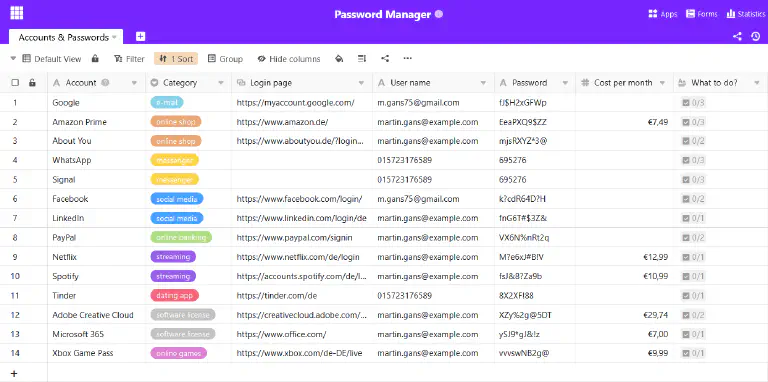Screen dimensions: 768x382
Task: Open the LinkedIn row checklist 0/1
Action: click(693, 218)
